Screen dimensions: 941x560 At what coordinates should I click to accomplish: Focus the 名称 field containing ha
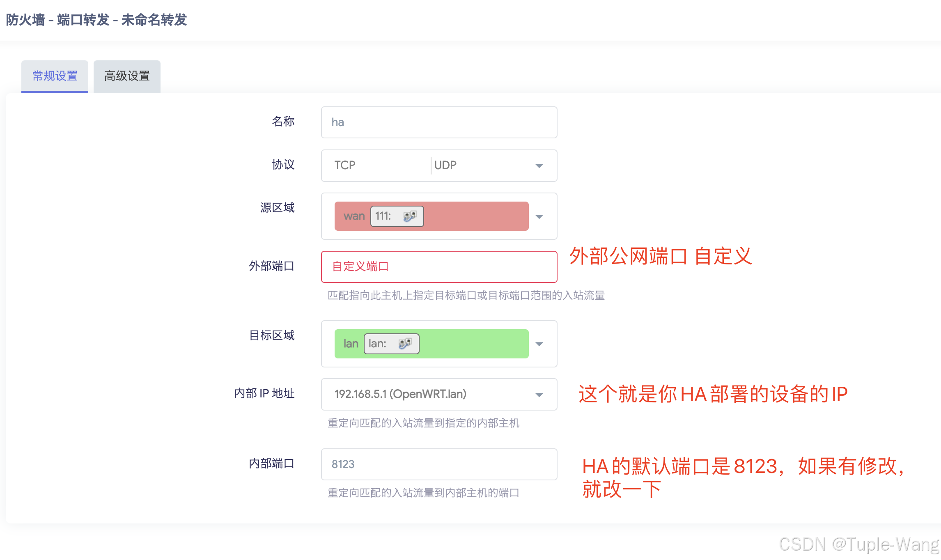click(x=438, y=122)
